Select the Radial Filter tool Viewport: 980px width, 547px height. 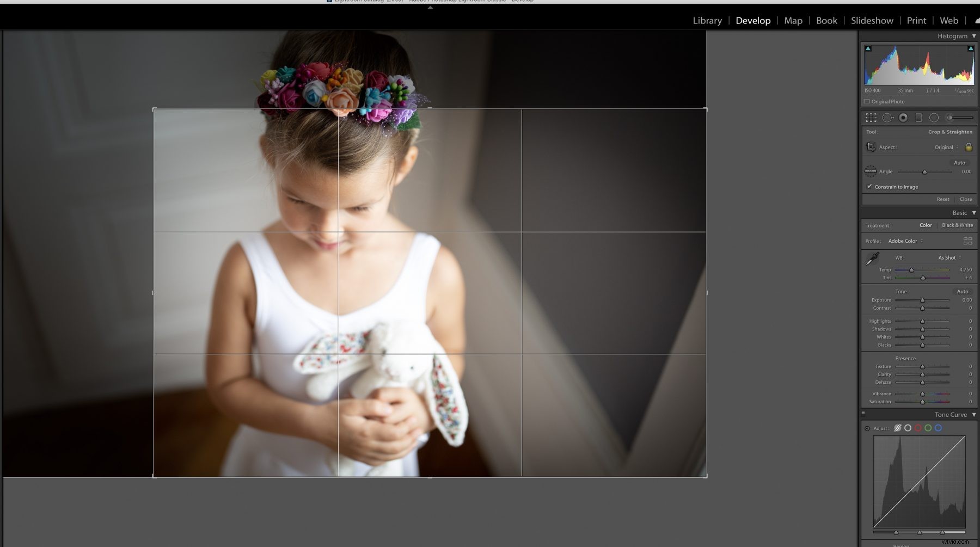tap(934, 118)
